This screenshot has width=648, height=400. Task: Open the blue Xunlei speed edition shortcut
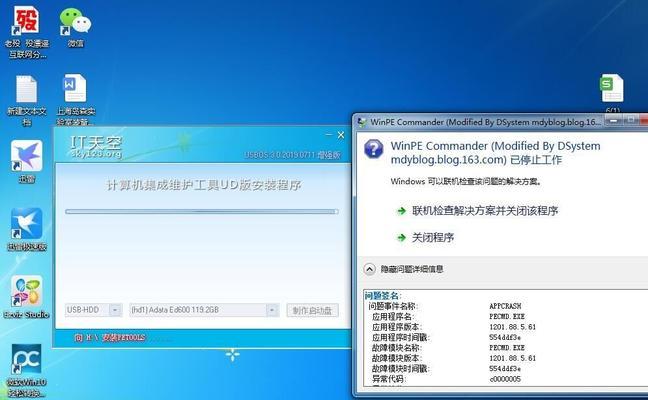[x=26, y=223]
